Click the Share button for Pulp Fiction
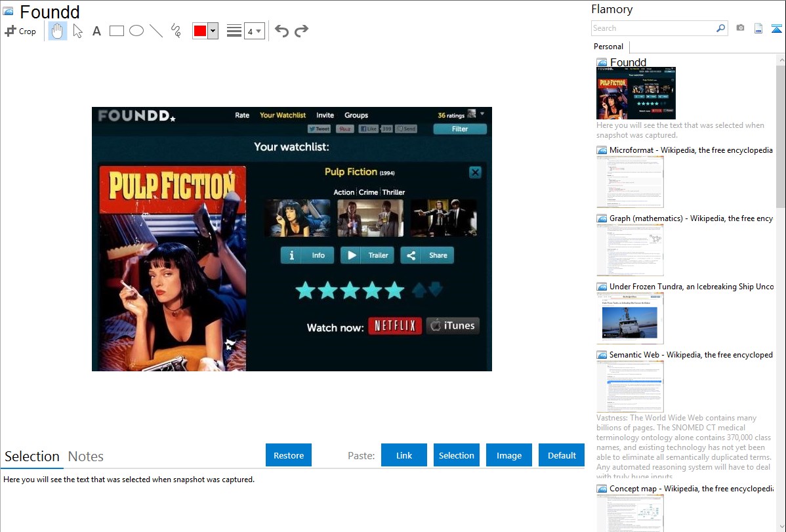Viewport: 786px width, 532px height. [x=427, y=255]
